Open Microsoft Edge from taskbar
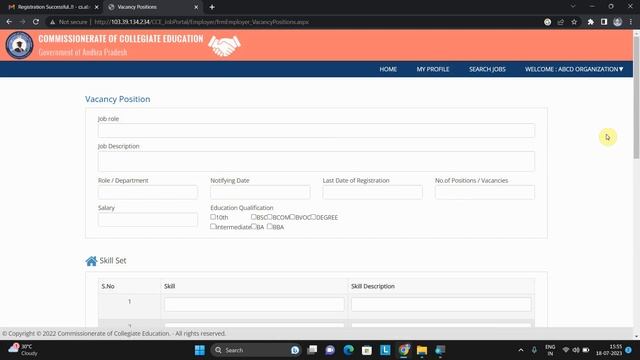 point(349,350)
